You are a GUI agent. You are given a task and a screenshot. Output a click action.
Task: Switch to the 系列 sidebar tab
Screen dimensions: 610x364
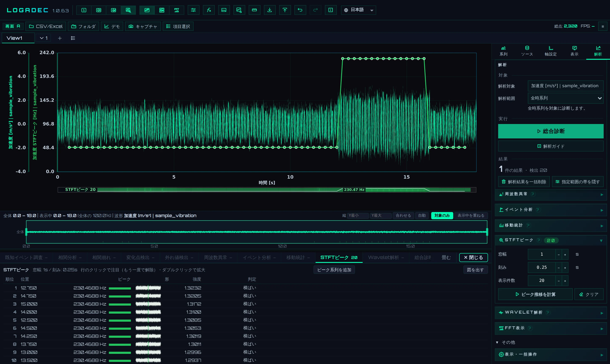point(503,51)
